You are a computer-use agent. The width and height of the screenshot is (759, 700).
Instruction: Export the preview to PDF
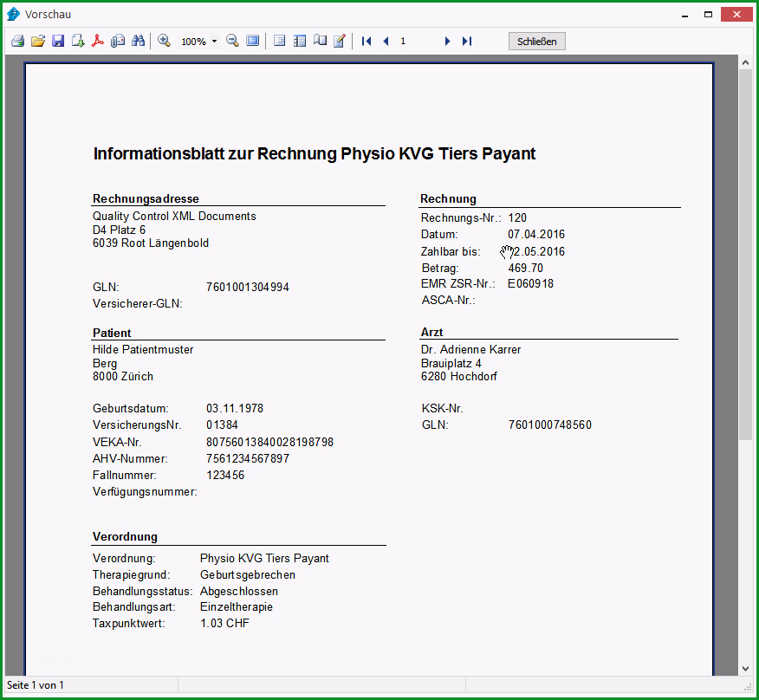(x=98, y=41)
